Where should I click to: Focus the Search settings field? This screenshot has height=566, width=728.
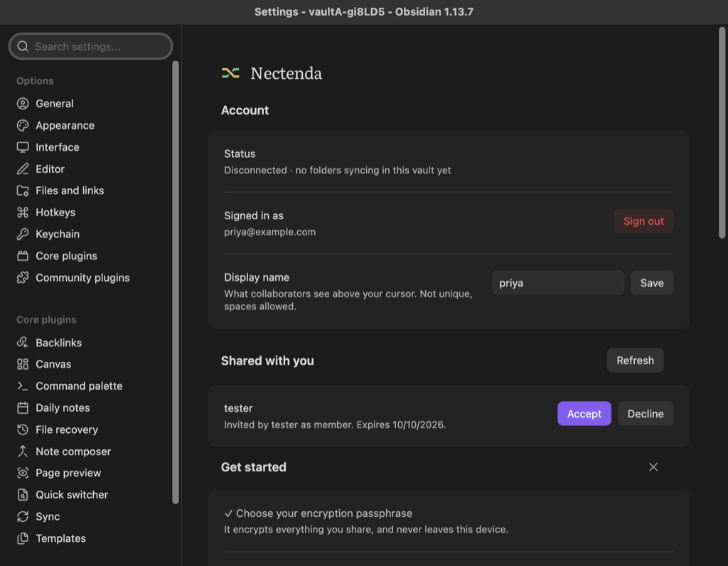pyautogui.click(x=90, y=46)
